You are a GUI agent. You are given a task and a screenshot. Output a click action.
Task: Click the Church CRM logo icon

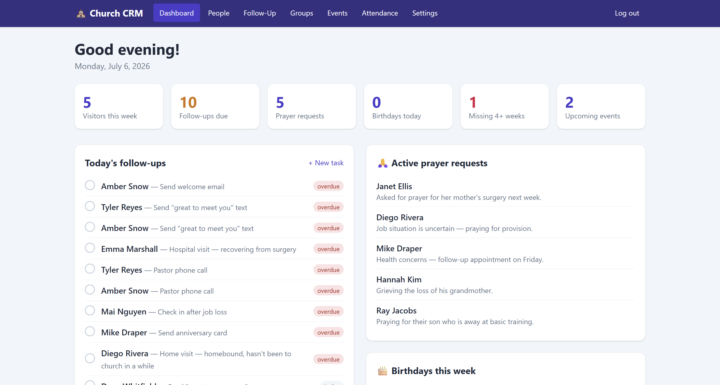pyautogui.click(x=81, y=14)
